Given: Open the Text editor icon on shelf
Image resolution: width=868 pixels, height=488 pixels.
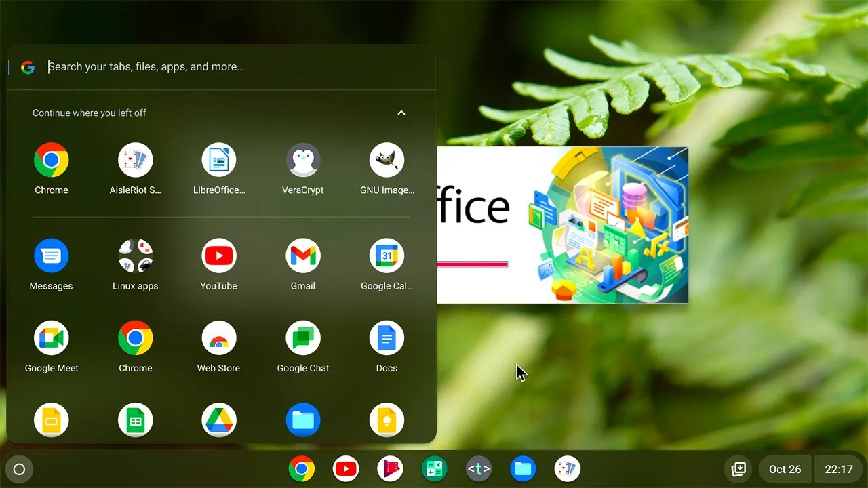Looking at the screenshot, I should pos(479,469).
